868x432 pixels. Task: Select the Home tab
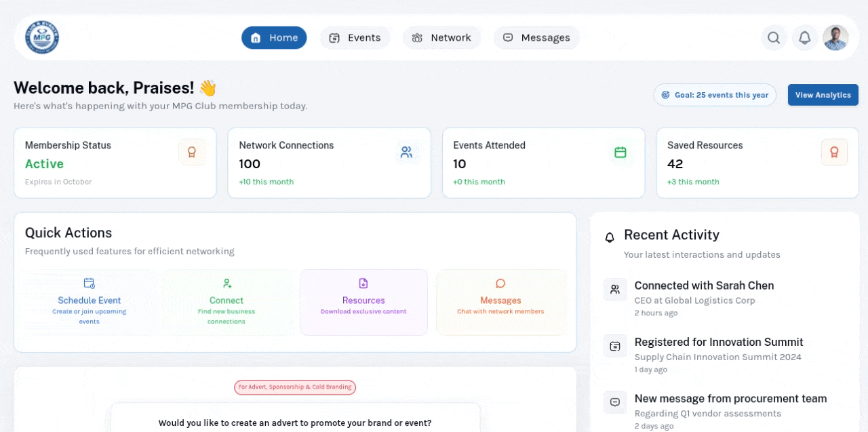coord(274,38)
